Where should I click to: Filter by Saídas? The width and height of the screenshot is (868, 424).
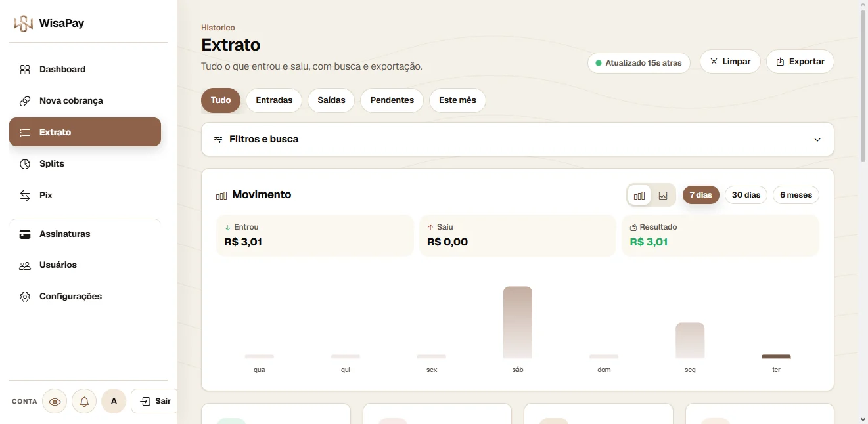click(331, 100)
